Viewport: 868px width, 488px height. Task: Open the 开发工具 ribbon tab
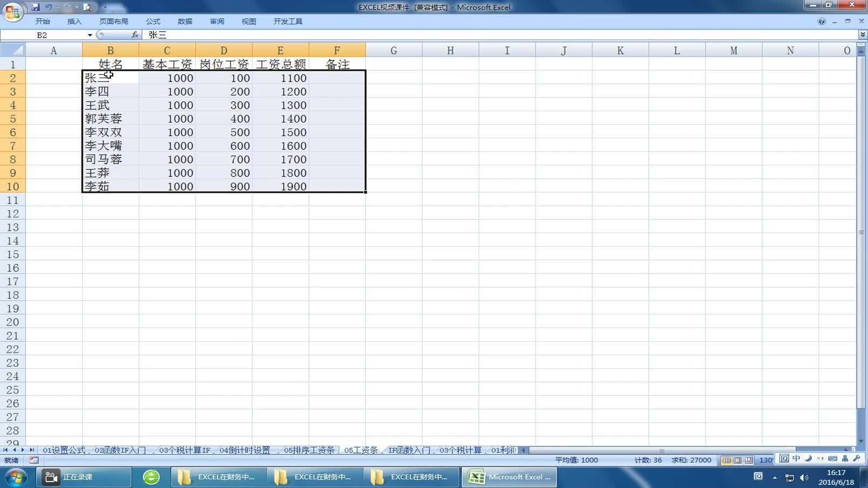click(x=288, y=22)
